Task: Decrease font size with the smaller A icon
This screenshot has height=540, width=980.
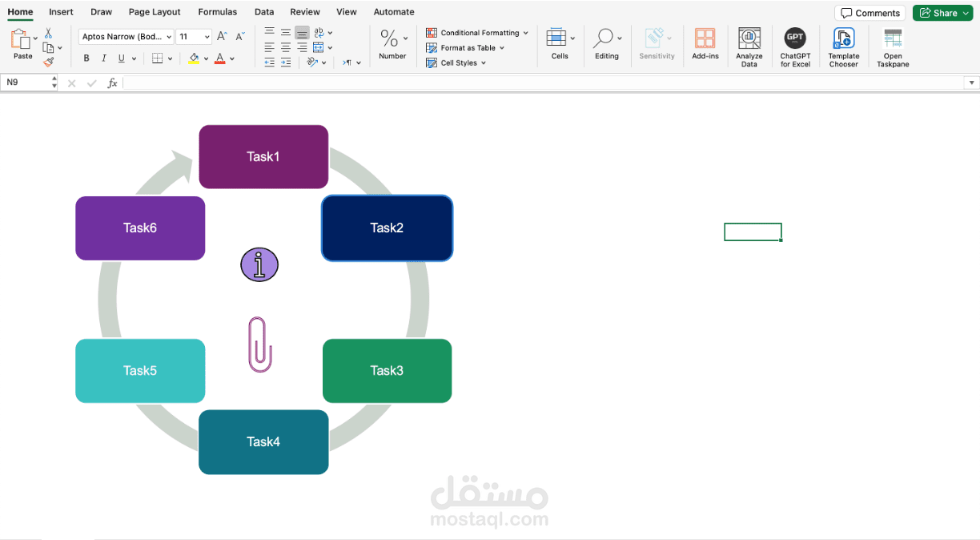Action: (x=240, y=37)
